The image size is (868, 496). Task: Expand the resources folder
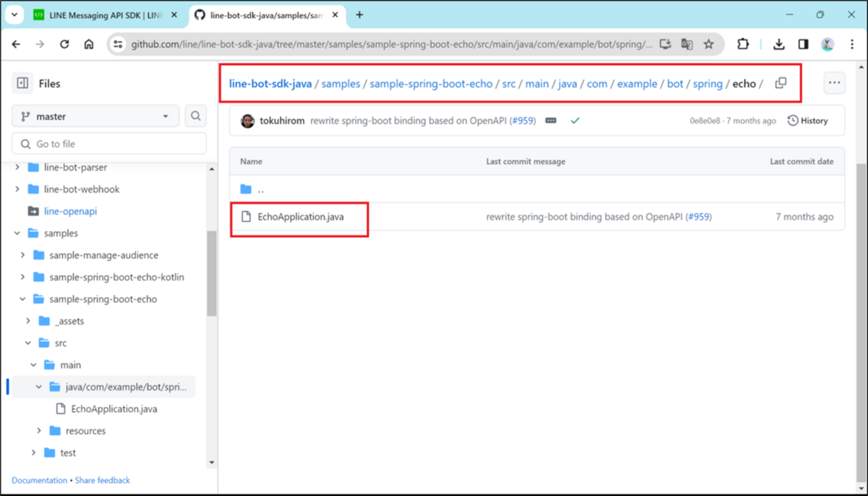39,431
